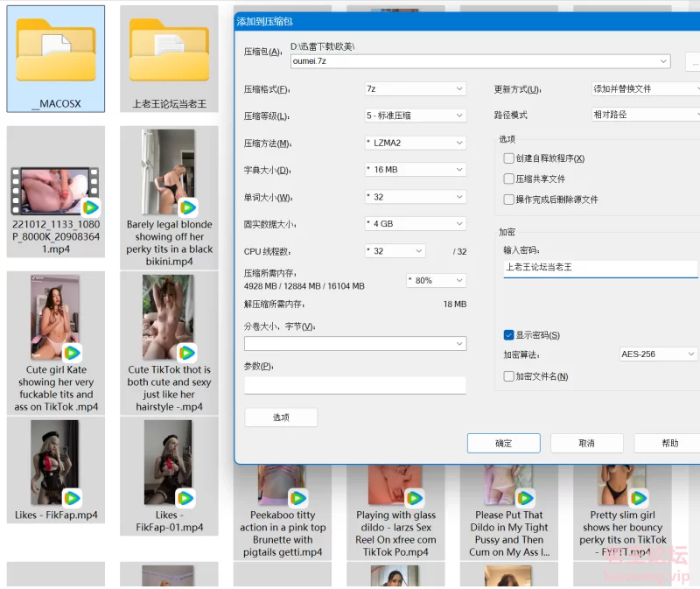Viewport: 700px width, 589px height.
Task: Open the 压缩方法 LZMA2 dropdown
Action: [x=415, y=143]
